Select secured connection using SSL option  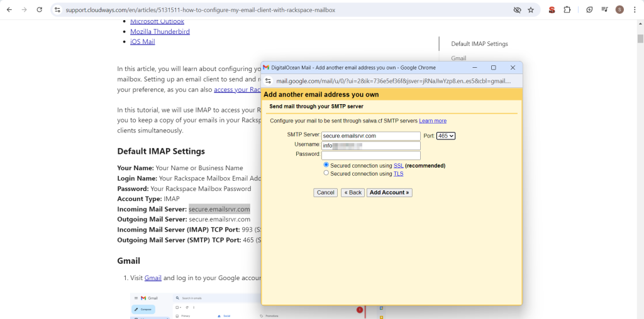[326, 165]
